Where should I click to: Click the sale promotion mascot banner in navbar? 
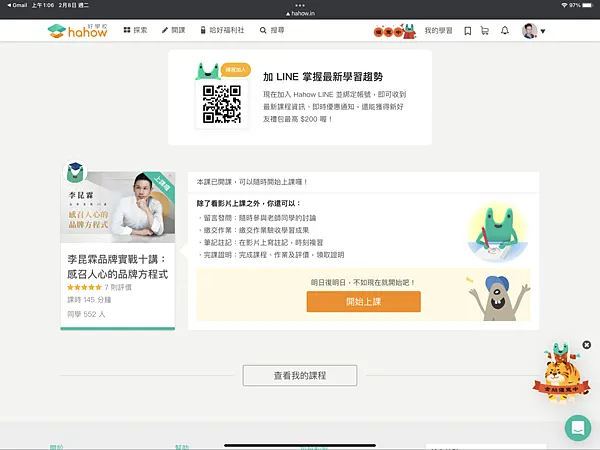tap(395, 31)
